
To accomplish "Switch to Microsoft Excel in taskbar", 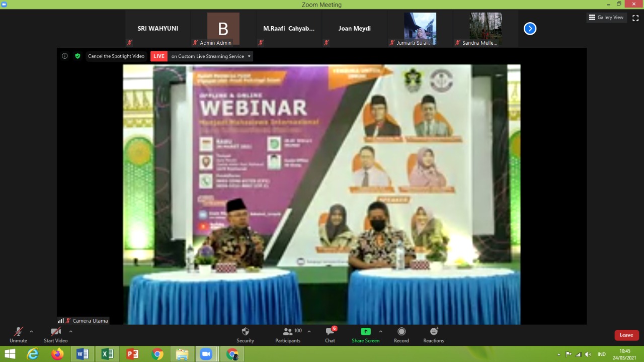I will (x=108, y=354).
